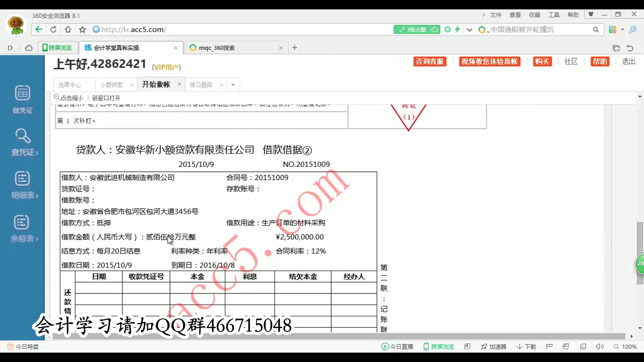Expand the app grid dropdown beside search box
This screenshot has height=362, width=644.
pyautogui.click(x=622, y=29)
